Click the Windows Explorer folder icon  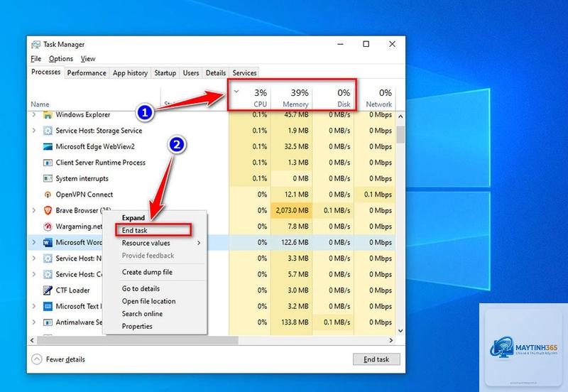[x=48, y=115]
